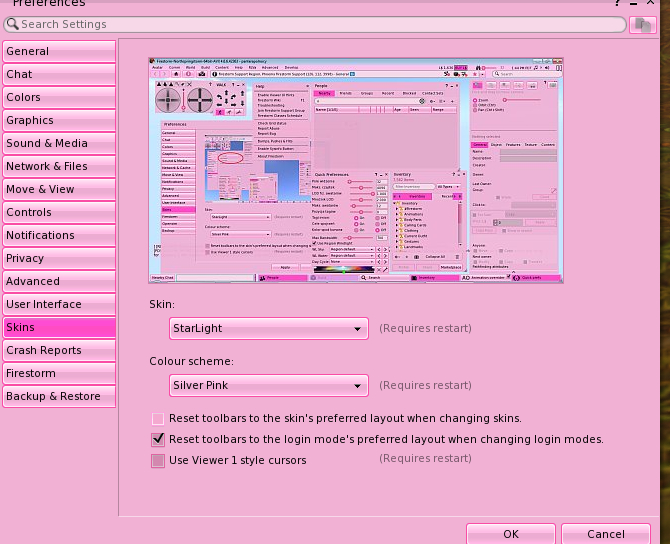Open the Graphics preferences tab
This screenshot has height=544, width=670.
coord(58,120)
